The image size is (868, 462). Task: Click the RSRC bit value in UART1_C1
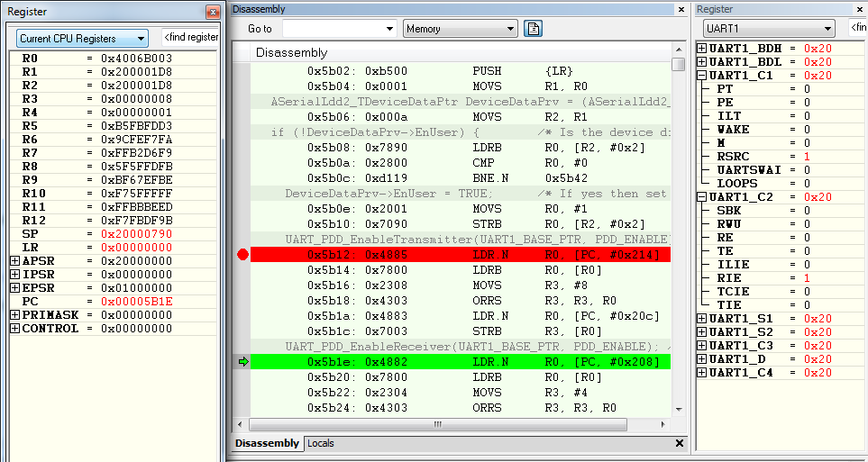[x=807, y=157]
